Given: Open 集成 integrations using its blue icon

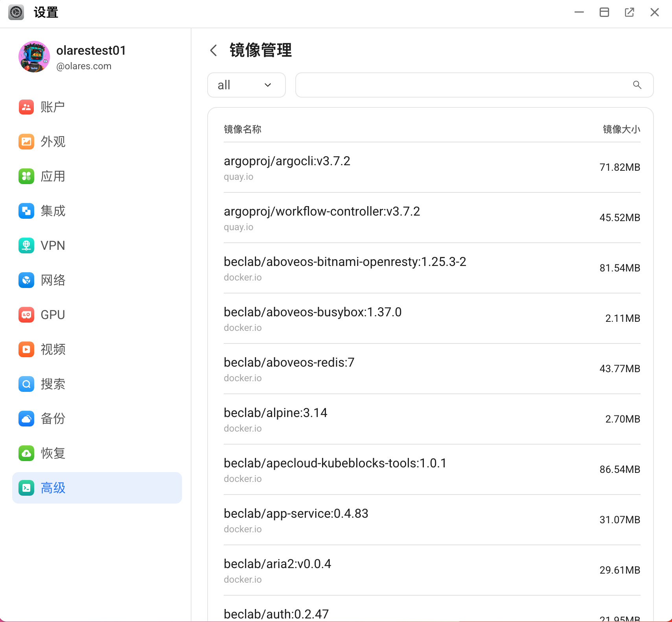Looking at the screenshot, I should click(x=26, y=211).
